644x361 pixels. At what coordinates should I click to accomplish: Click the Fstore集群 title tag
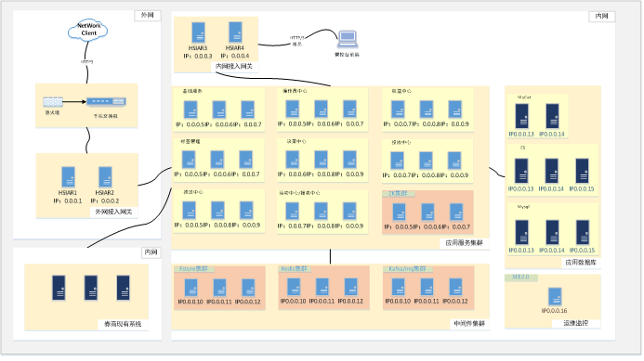[193, 269]
